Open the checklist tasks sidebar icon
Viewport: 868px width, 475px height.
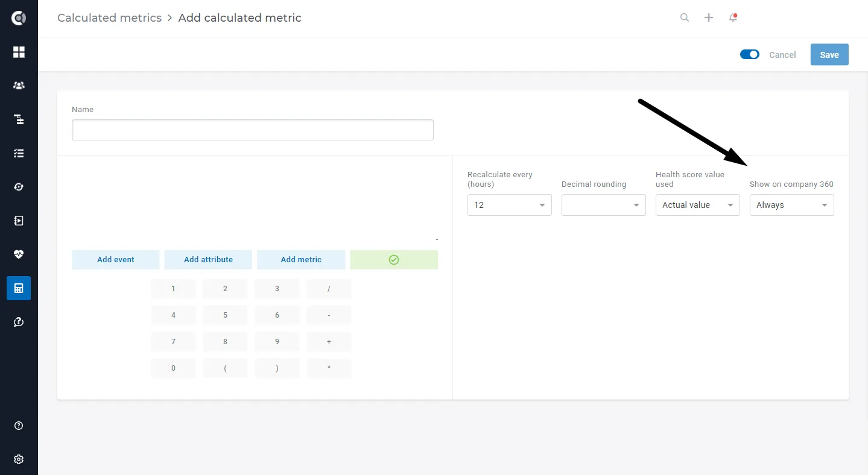click(x=19, y=153)
